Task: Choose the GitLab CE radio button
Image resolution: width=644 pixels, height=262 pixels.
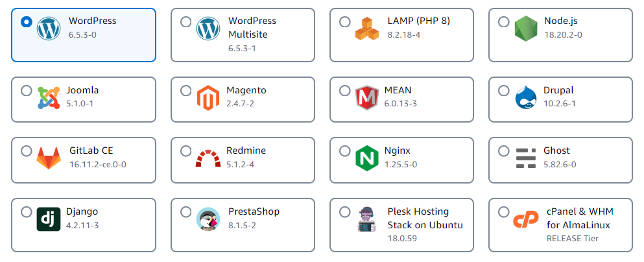Action: pyautogui.click(x=27, y=151)
